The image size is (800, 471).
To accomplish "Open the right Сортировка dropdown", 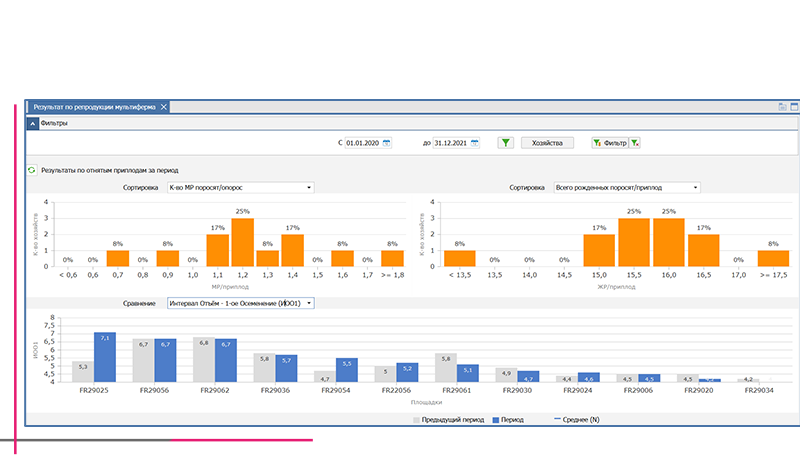I will click(x=695, y=187).
